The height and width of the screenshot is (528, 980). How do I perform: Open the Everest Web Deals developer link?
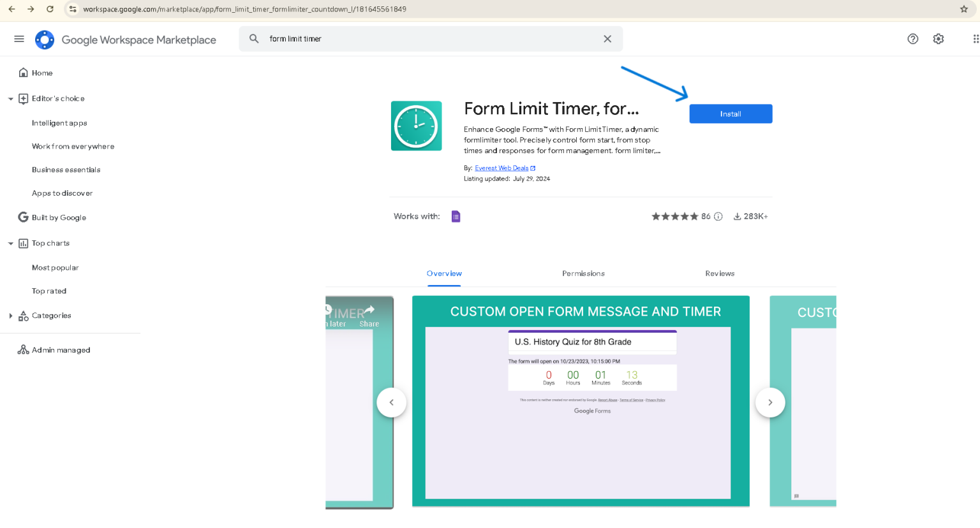tap(501, 168)
